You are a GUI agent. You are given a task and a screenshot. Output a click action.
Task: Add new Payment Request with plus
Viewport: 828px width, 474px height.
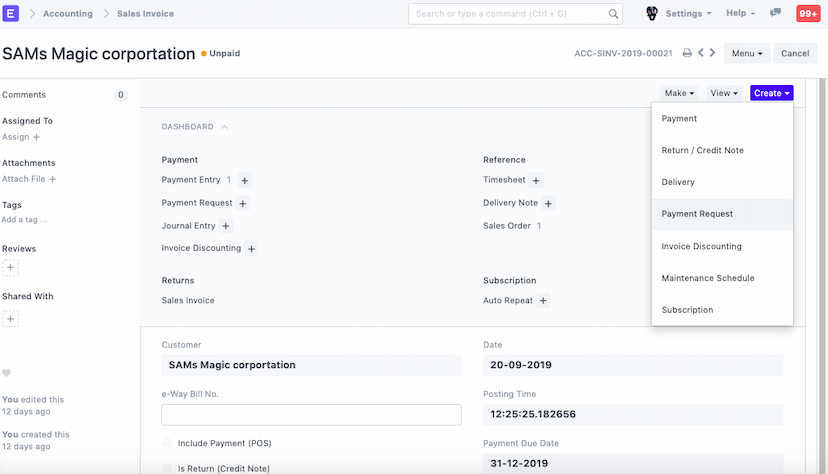[243, 203]
